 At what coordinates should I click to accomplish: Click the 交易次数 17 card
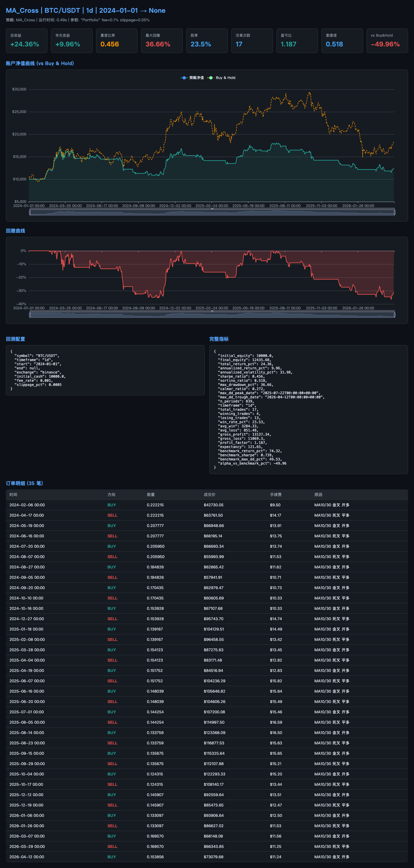[252, 41]
